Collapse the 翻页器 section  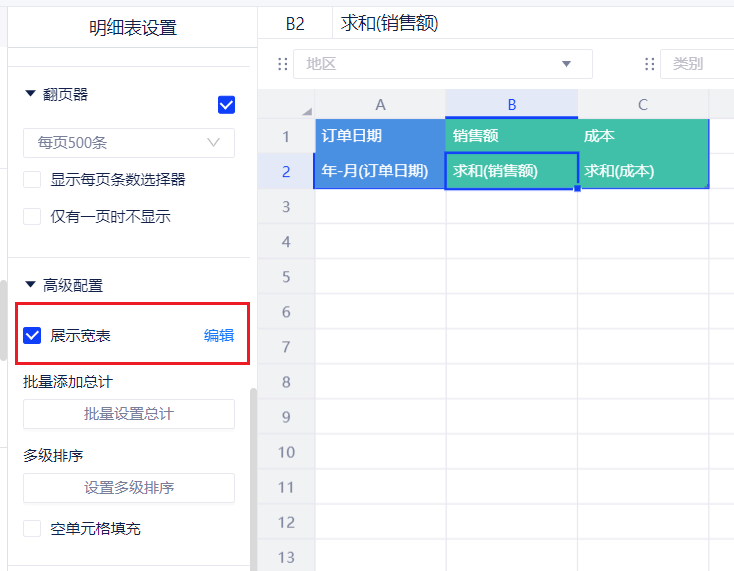tap(29, 94)
